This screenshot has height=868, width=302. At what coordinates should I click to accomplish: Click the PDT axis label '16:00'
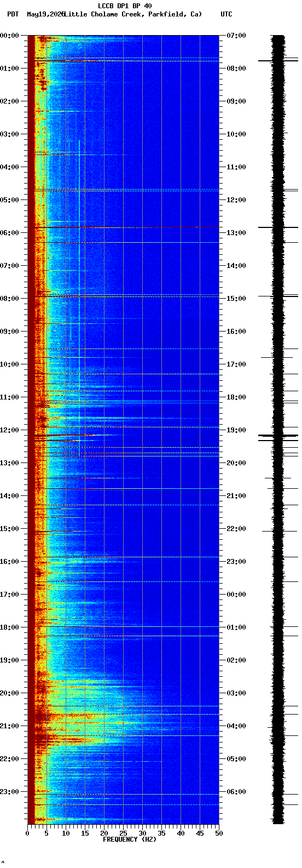(x=9, y=562)
